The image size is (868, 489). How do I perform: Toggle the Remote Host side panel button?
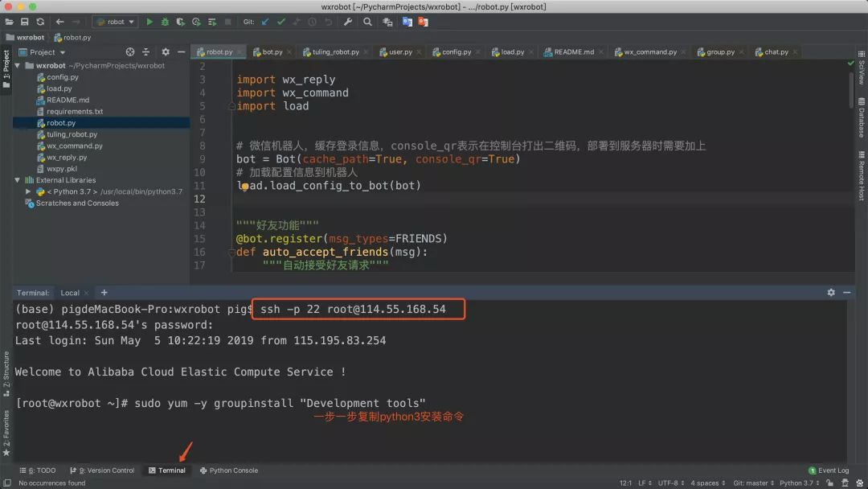[862, 175]
